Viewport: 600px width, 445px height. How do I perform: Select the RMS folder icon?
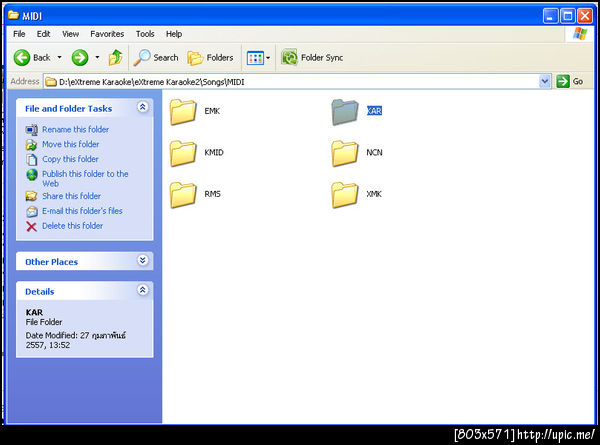pos(183,195)
